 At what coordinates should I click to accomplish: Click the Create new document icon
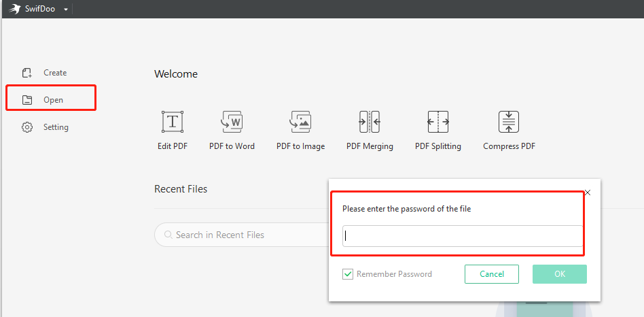27,73
